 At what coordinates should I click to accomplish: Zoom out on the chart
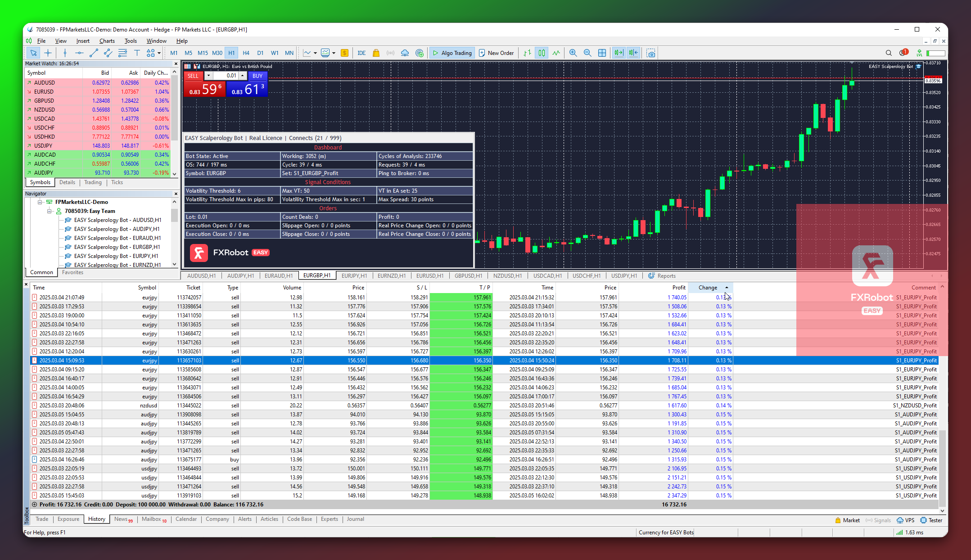coord(587,53)
